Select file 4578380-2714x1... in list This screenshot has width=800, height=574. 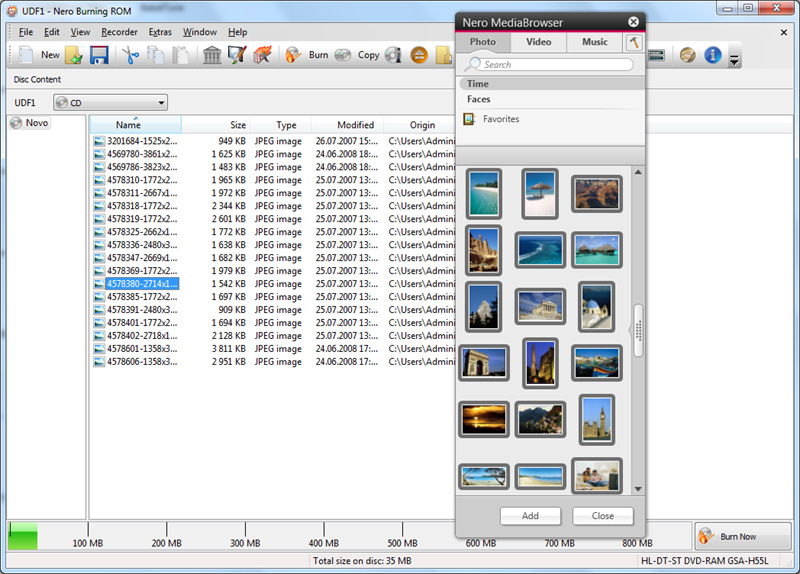coord(142,284)
